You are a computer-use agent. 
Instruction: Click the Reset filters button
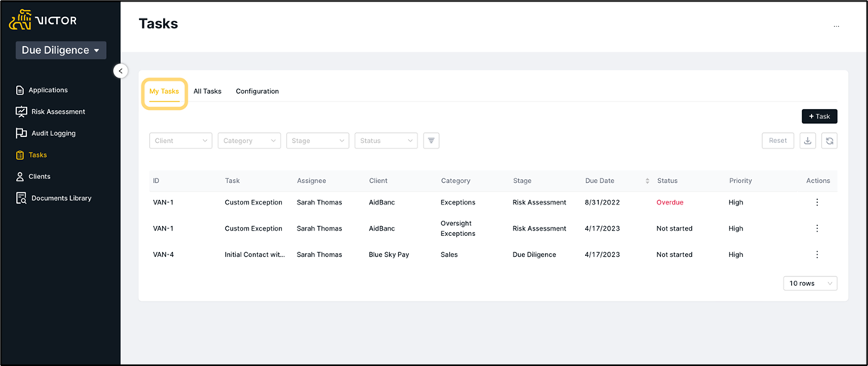click(778, 141)
